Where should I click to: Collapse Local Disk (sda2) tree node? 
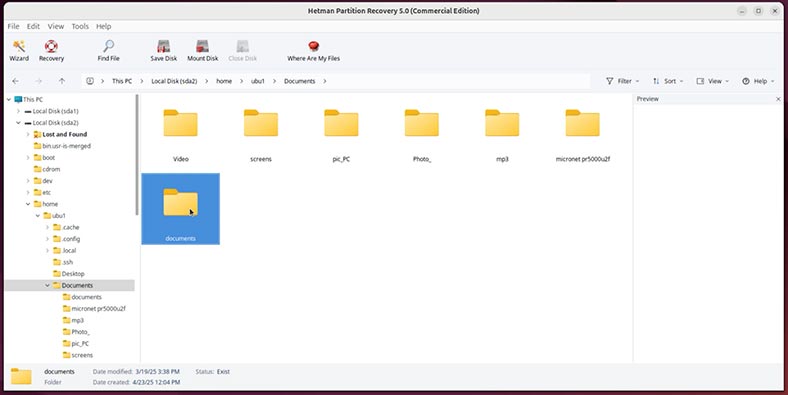coord(18,123)
